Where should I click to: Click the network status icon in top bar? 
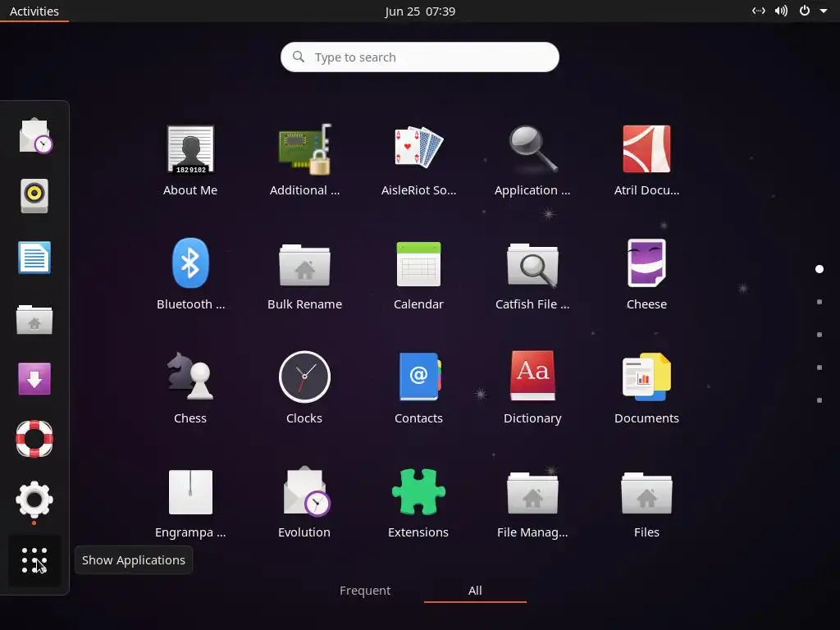tap(759, 11)
